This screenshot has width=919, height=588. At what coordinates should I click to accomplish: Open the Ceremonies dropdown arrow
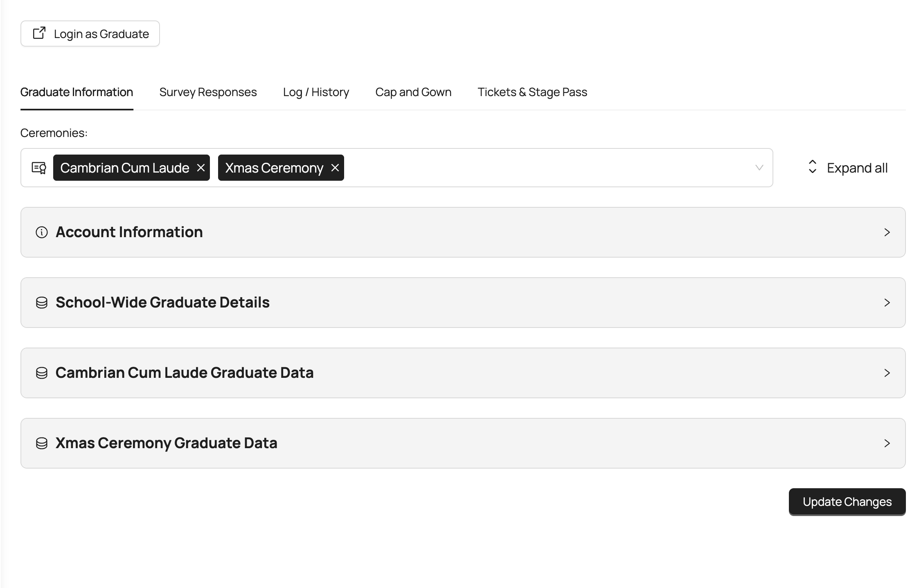click(x=759, y=168)
